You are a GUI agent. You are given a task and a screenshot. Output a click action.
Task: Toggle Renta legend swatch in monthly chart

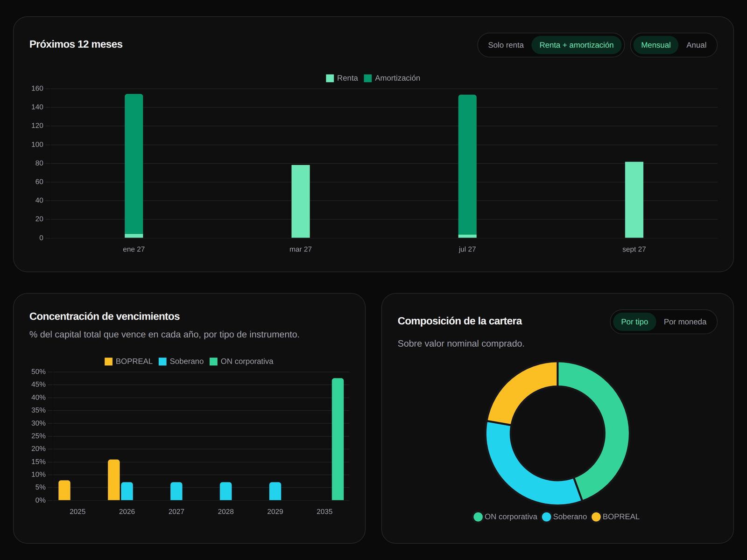[330, 78]
